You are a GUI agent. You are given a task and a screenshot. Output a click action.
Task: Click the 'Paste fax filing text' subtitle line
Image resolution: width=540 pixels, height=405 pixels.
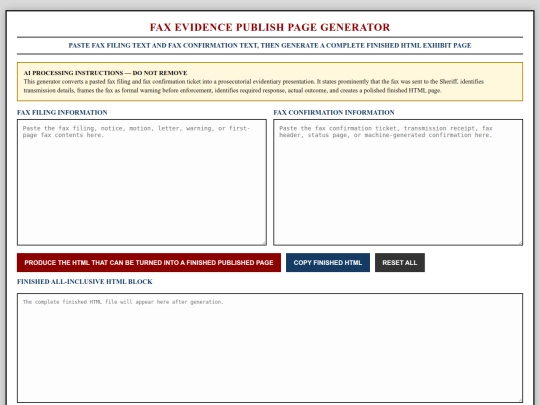pos(270,45)
